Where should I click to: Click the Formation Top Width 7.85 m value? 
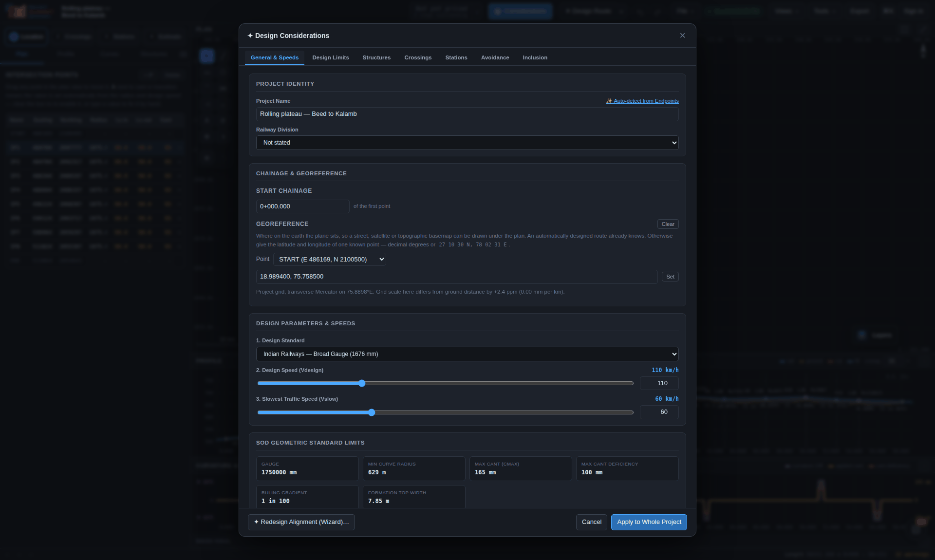click(378, 501)
